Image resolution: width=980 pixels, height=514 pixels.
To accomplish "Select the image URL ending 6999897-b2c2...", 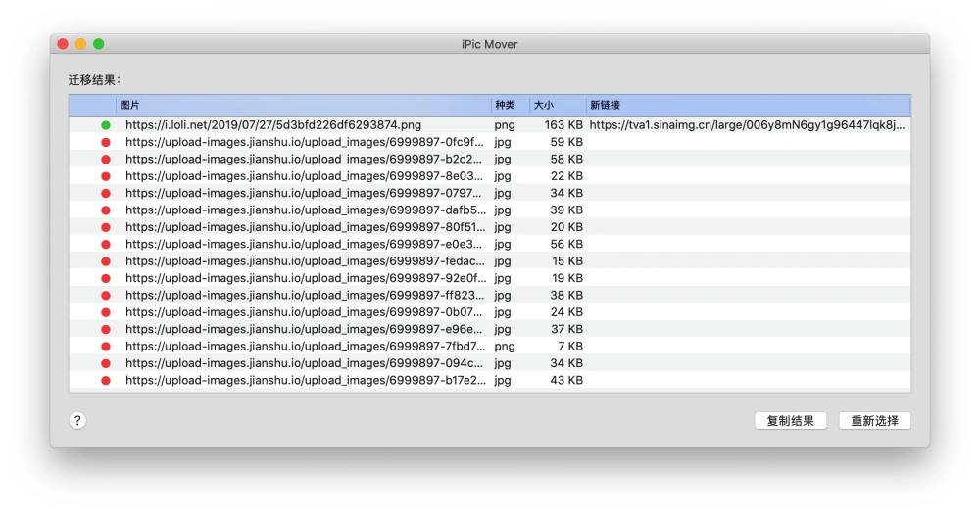I will click(x=304, y=159).
